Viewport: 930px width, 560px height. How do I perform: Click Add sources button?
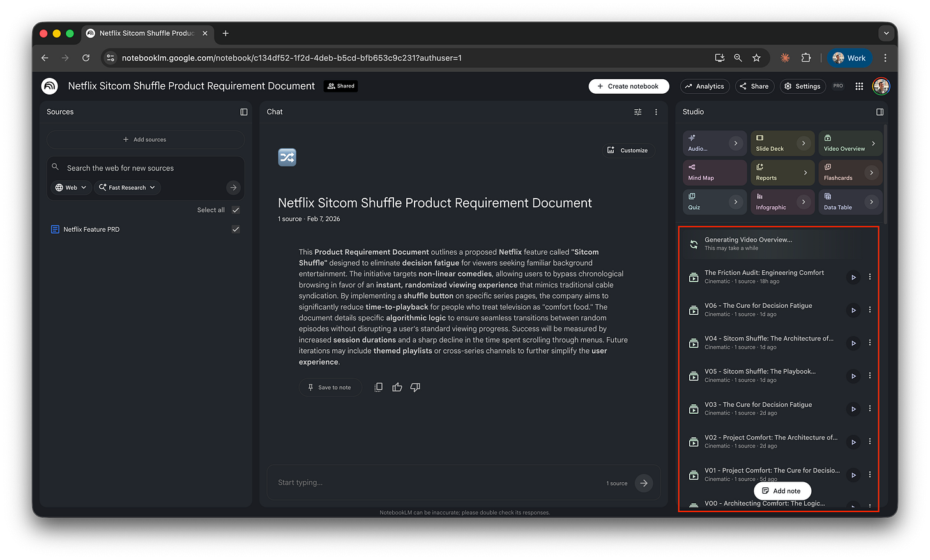[x=145, y=139]
